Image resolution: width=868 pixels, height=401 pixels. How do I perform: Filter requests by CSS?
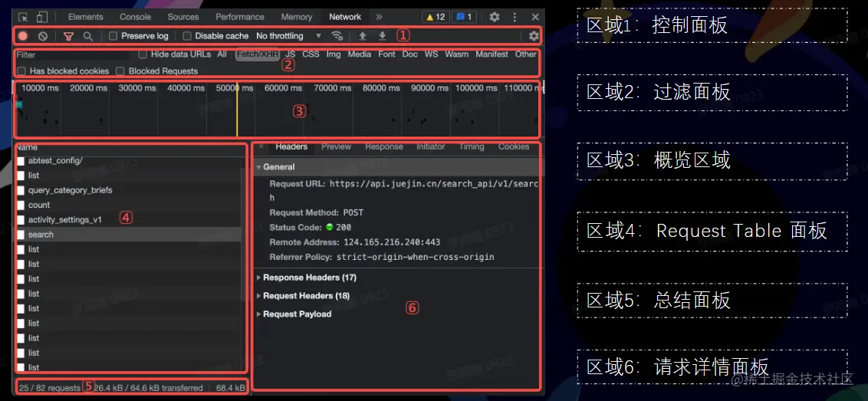tap(311, 54)
